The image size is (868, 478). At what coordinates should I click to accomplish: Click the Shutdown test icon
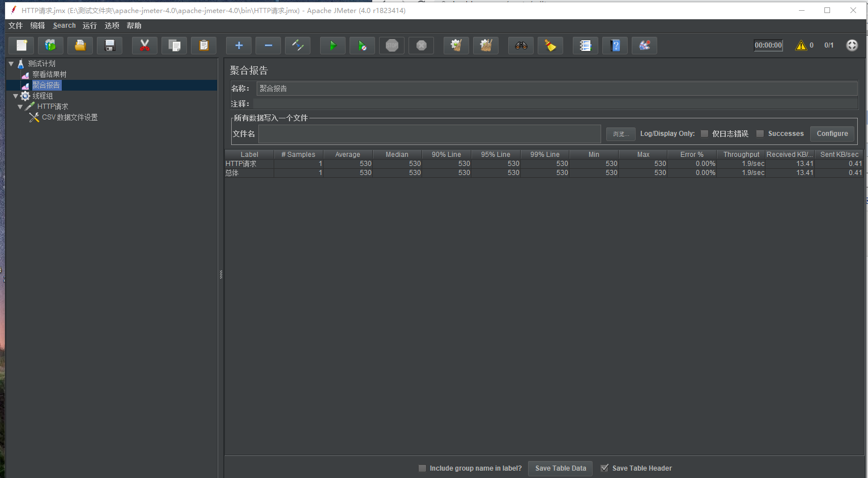point(422,45)
